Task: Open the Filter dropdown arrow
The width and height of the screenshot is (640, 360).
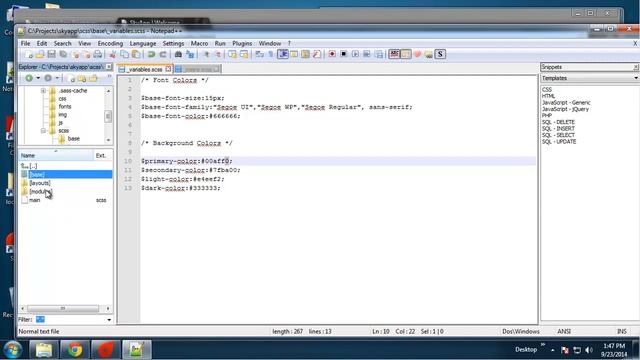Action: click(x=109, y=320)
